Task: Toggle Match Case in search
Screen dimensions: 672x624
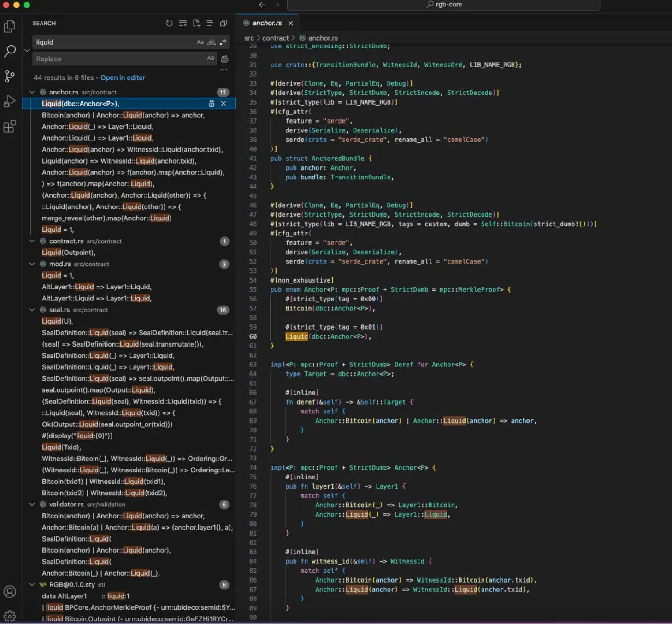Action: click(200, 42)
